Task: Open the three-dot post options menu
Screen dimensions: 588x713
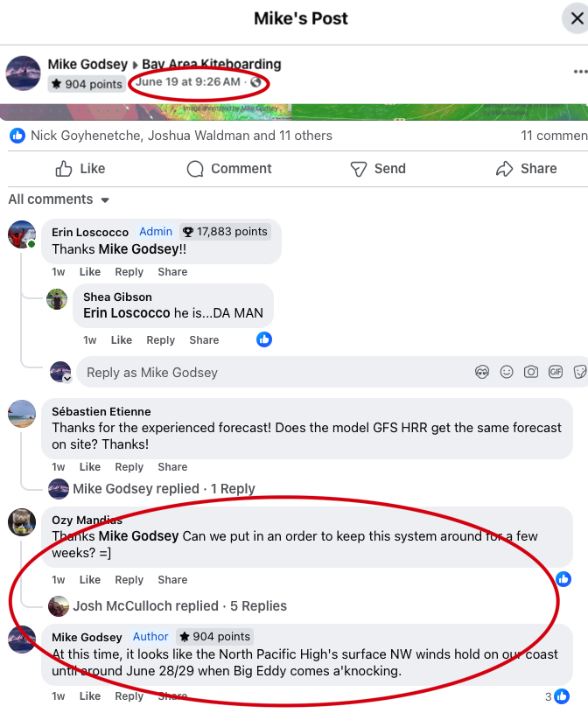Action: [x=580, y=72]
